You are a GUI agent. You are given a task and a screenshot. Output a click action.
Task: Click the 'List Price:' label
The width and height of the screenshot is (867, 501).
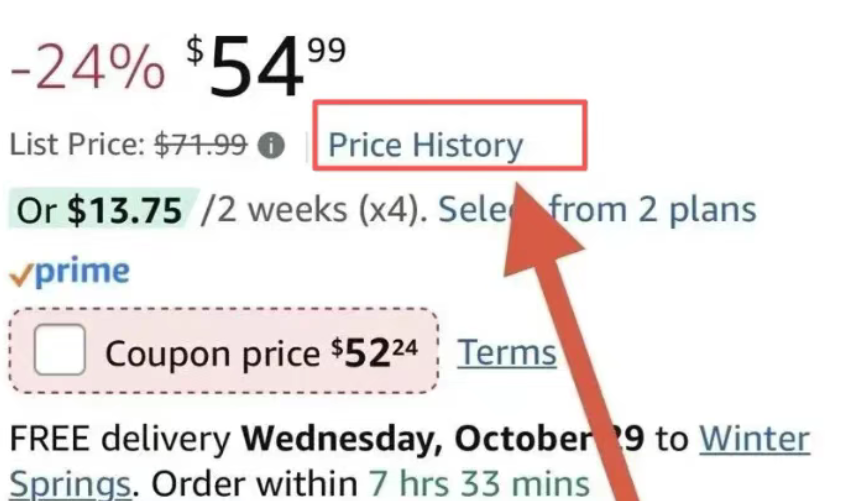[77, 146]
